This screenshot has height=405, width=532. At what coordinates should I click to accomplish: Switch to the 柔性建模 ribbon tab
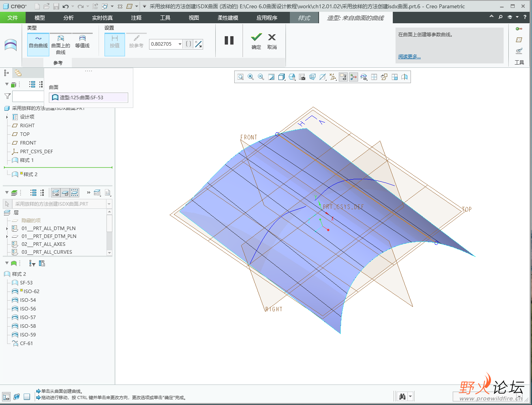click(228, 18)
